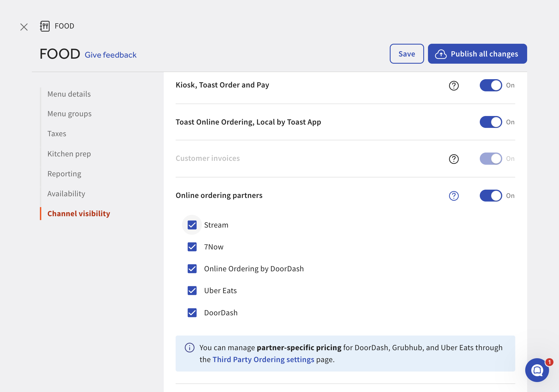Click the info icon in the pricing notice
Image resolution: width=559 pixels, height=392 pixels.
tap(189, 348)
